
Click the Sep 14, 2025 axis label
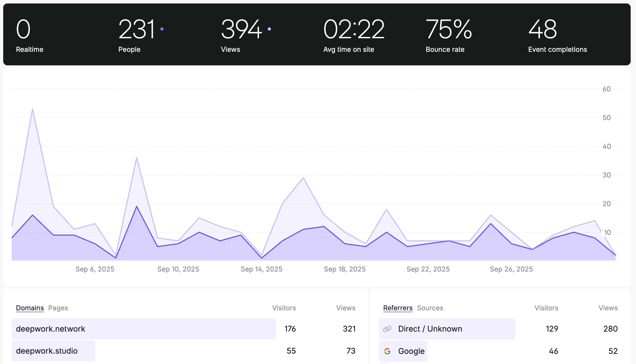[x=261, y=269]
